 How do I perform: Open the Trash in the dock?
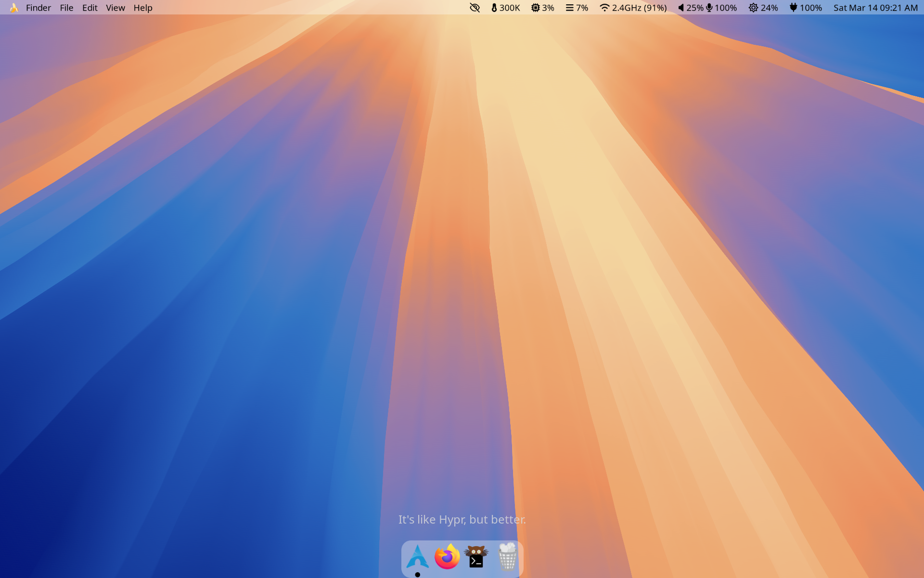pos(507,557)
